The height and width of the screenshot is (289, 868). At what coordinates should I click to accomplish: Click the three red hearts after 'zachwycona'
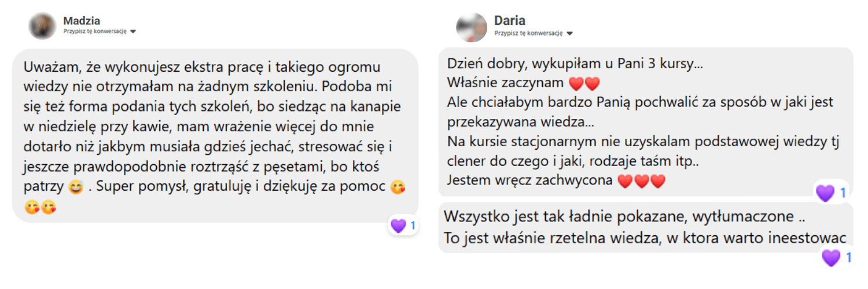click(642, 181)
